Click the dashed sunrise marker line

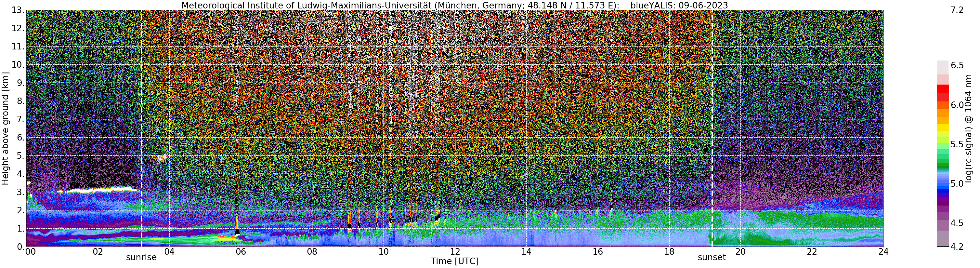click(x=141, y=128)
